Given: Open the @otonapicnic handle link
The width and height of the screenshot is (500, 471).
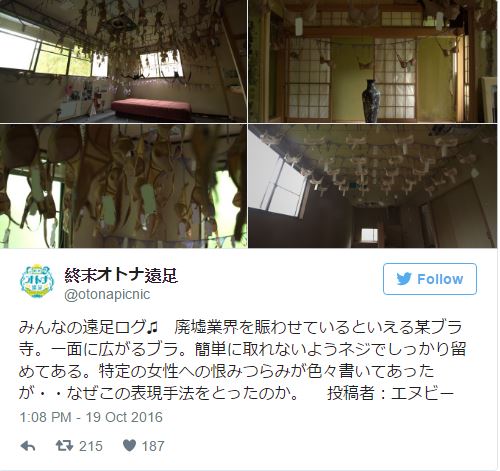Looking at the screenshot, I should tap(107, 294).
